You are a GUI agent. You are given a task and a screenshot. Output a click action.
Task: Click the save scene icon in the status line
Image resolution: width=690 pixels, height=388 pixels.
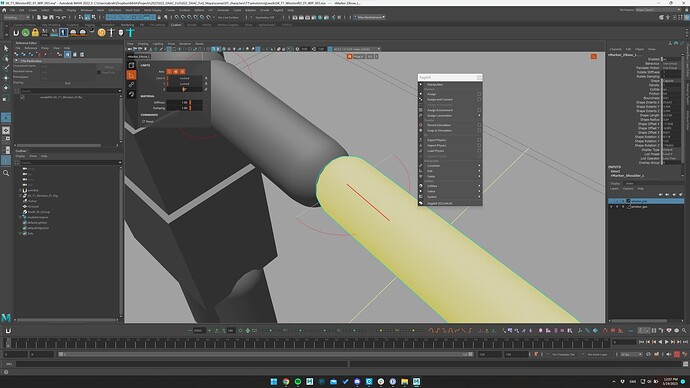51,17
